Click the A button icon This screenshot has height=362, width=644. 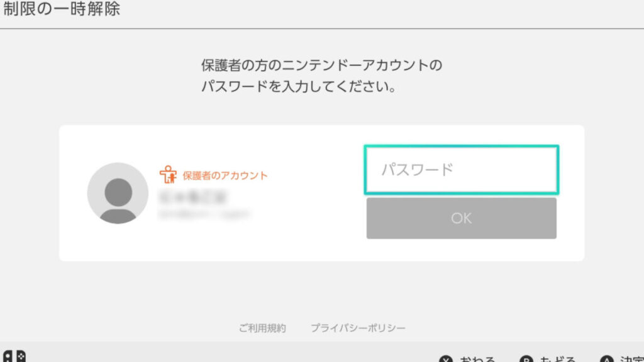click(607, 359)
